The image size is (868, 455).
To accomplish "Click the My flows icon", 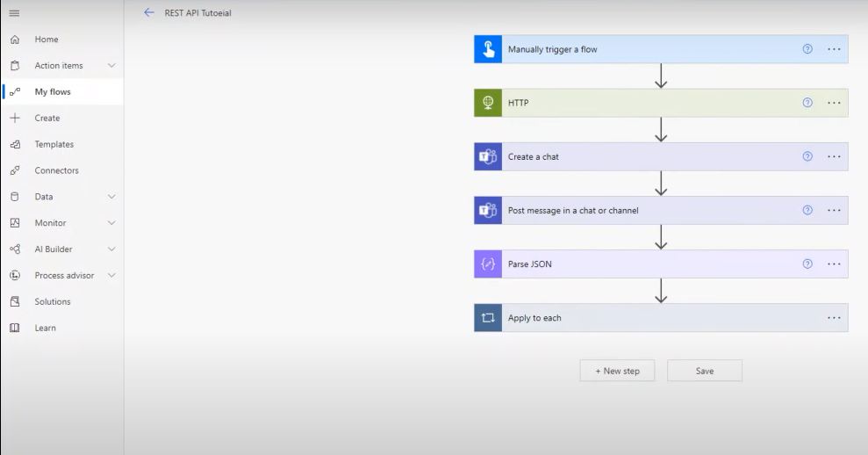I will pyautogui.click(x=15, y=91).
